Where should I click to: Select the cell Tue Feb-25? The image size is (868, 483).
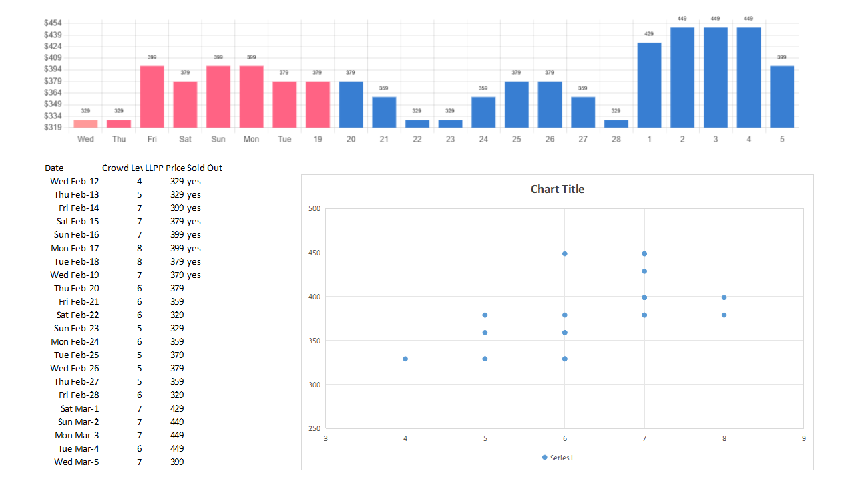76,355
